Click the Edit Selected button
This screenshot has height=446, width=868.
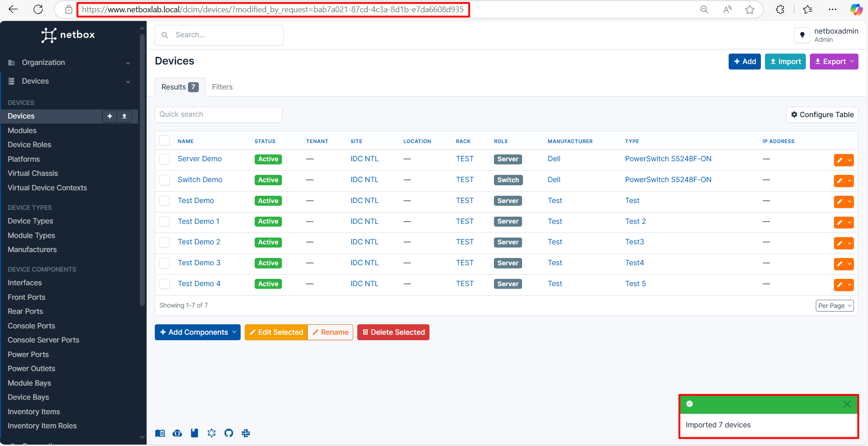276,332
